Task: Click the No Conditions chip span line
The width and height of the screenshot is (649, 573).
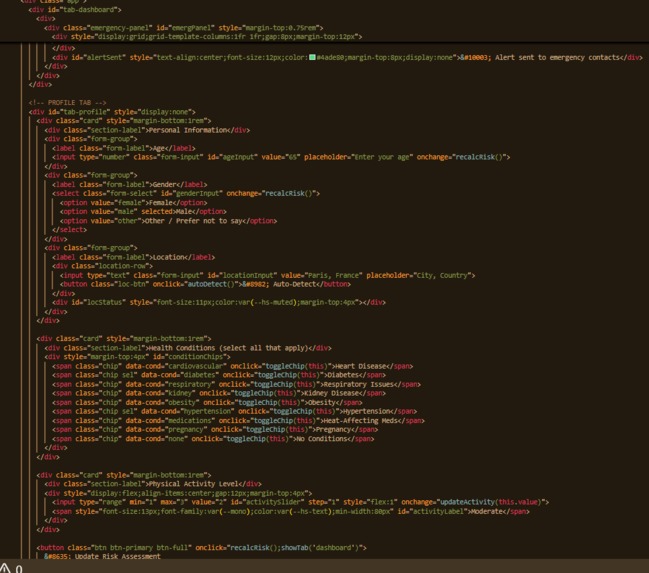Action: click(x=213, y=439)
